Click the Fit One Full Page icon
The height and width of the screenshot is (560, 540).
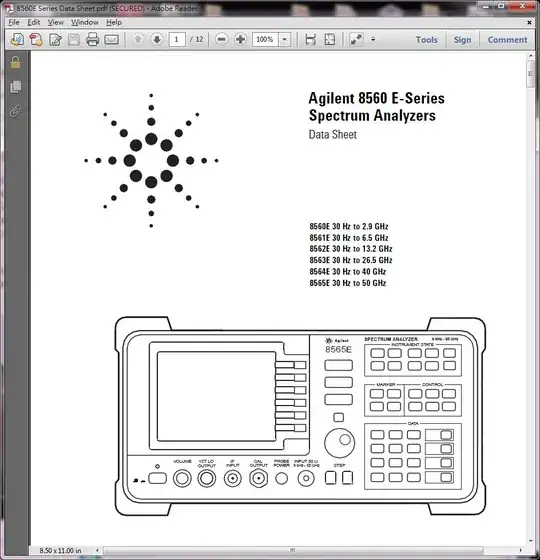[x=330, y=39]
